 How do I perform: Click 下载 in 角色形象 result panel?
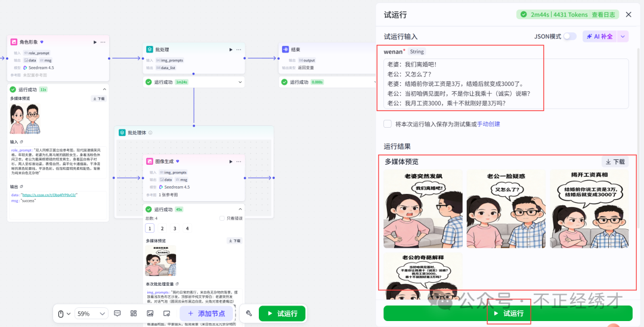(x=99, y=98)
